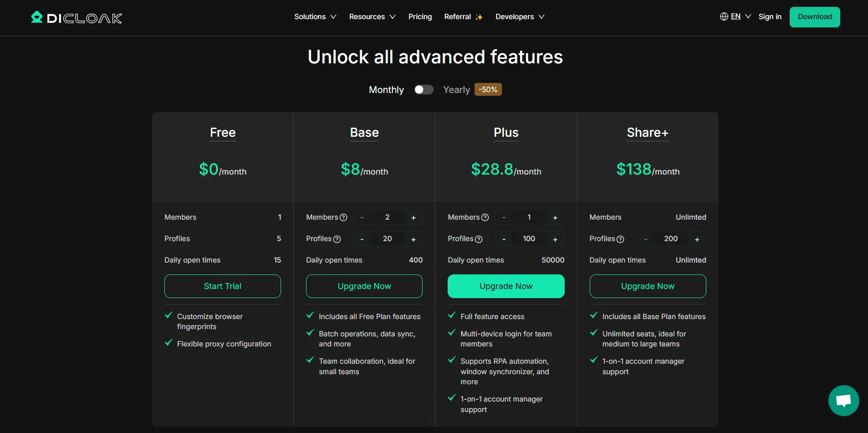Go to the Pricing page

tap(420, 17)
